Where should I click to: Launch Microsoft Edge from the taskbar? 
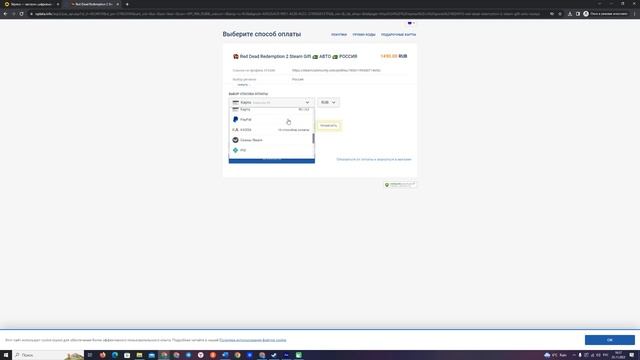(x=115, y=355)
